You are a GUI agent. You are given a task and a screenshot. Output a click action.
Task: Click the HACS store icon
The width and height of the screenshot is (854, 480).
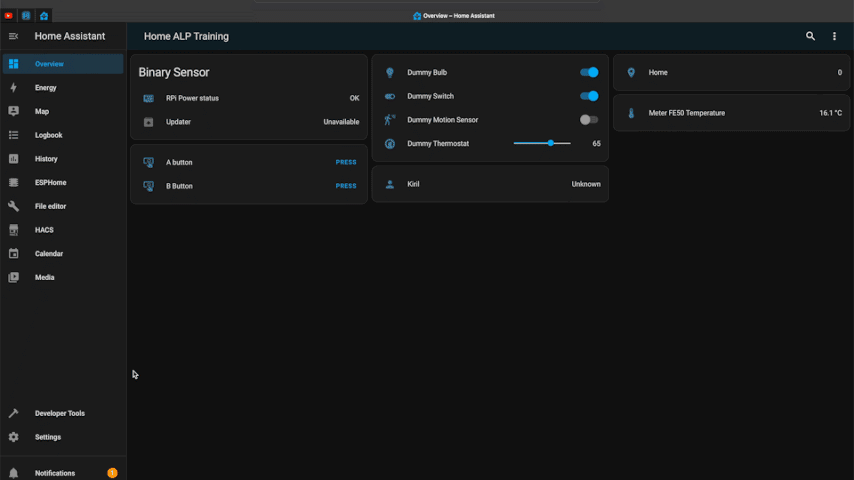pos(14,230)
